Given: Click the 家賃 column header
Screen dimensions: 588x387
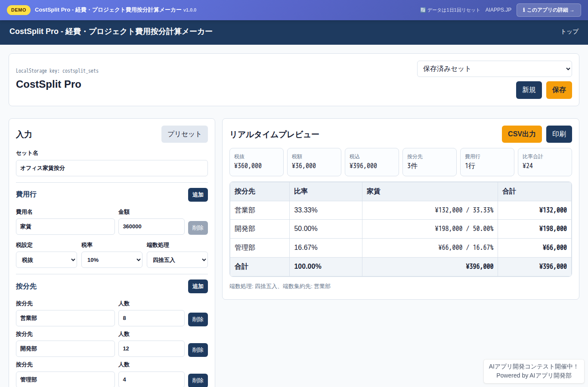Looking at the screenshot, I should (x=430, y=191).
